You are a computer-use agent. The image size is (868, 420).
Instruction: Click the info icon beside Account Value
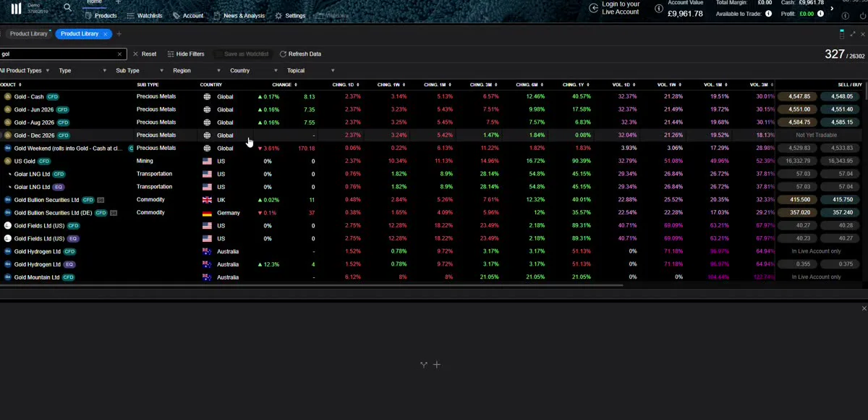click(x=658, y=9)
